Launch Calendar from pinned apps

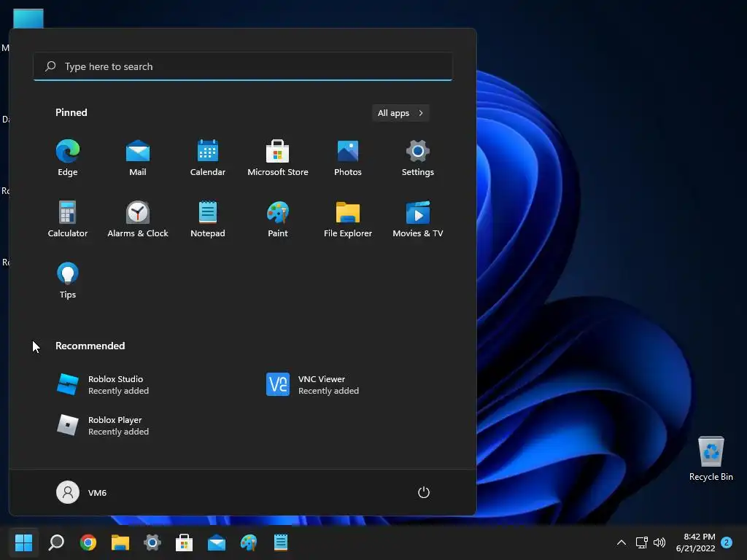[208, 158]
